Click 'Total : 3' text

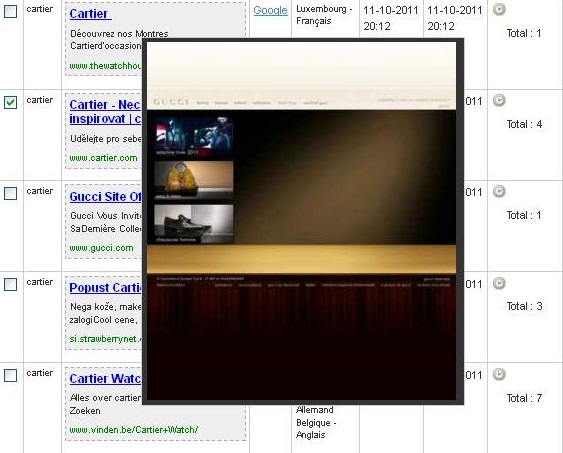(524, 306)
